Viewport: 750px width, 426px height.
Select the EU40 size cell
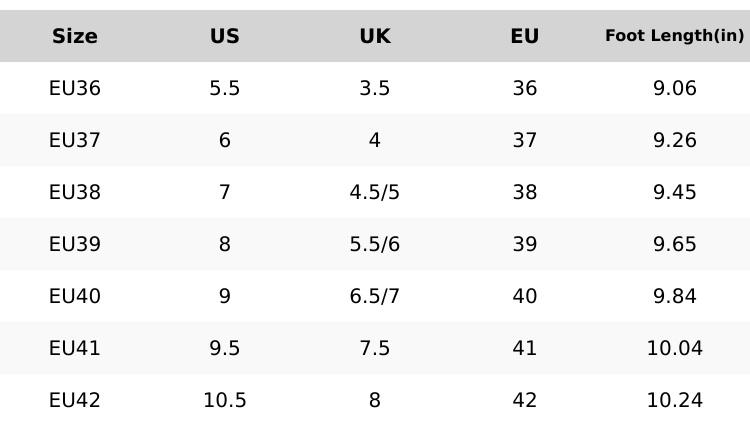(75, 296)
